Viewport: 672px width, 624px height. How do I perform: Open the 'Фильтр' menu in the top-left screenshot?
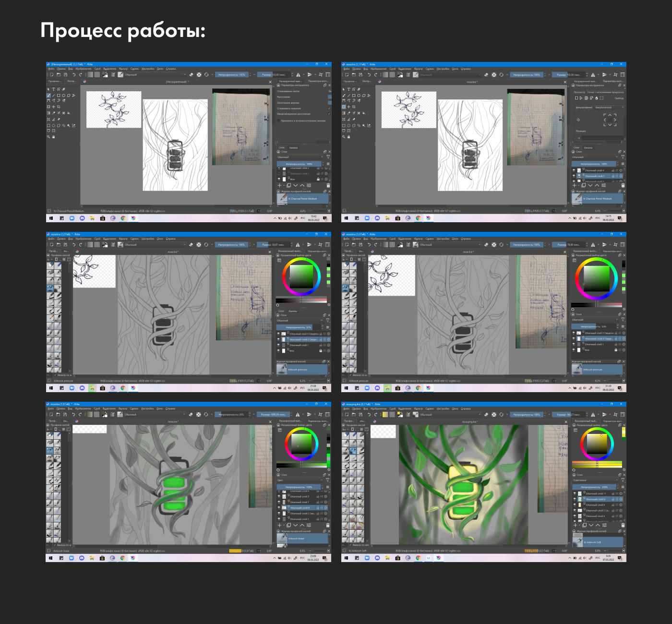click(x=123, y=69)
